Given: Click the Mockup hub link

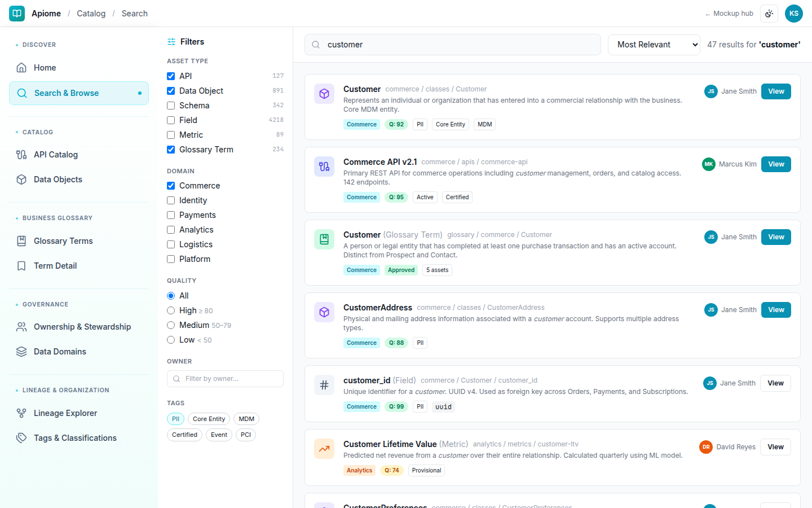Looking at the screenshot, I should click(x=729, y=14).
